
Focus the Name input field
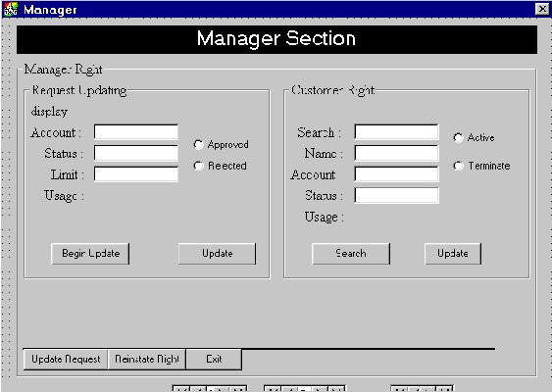click(396, 154)
